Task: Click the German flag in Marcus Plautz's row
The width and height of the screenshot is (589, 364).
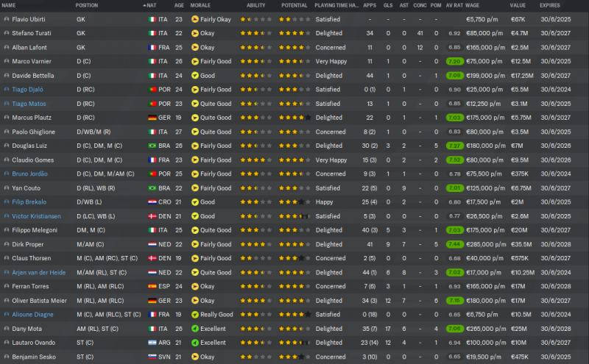Action: point(152,118)
